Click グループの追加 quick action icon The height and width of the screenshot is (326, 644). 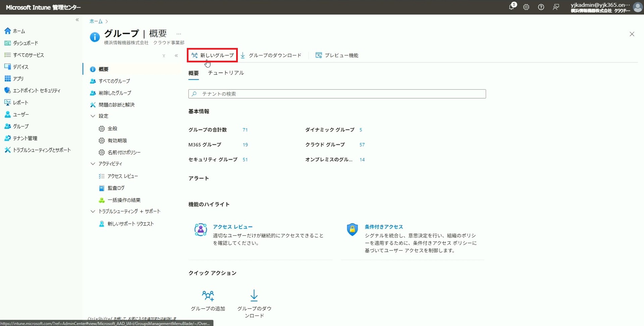click(208, 295)
